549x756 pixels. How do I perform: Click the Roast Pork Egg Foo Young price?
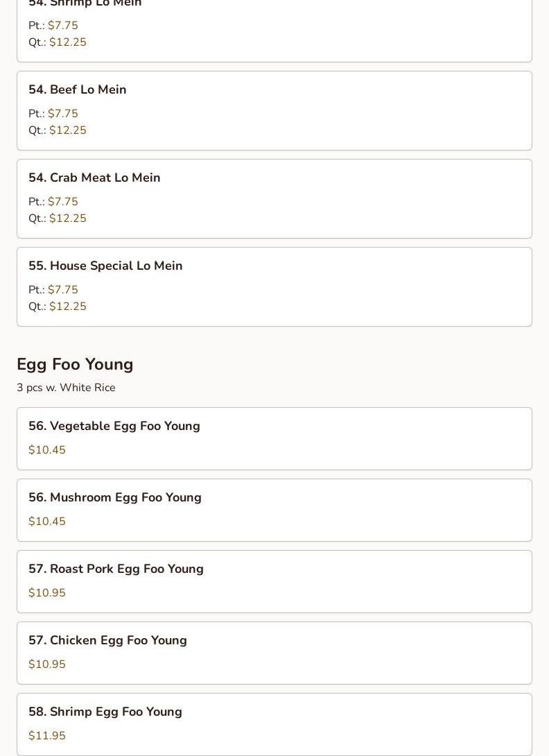point(47,593)
